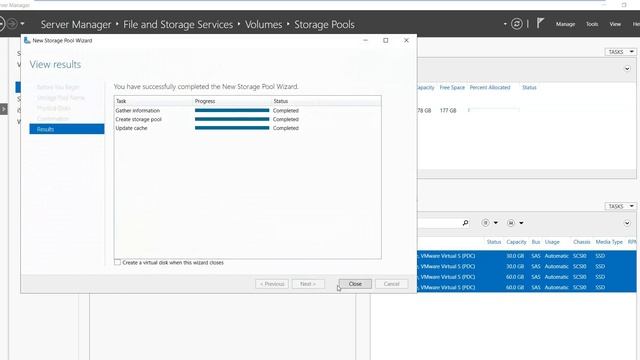The image size is (640, 360).
Task: Click the search magnifier icon in physical disks filter
Action: [465, 223]
